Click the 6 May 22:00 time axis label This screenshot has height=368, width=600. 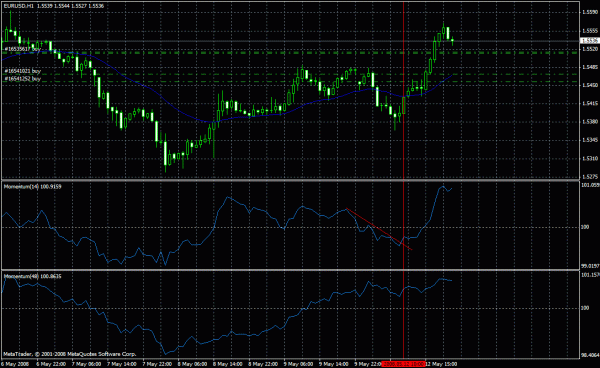pos(51,364)
